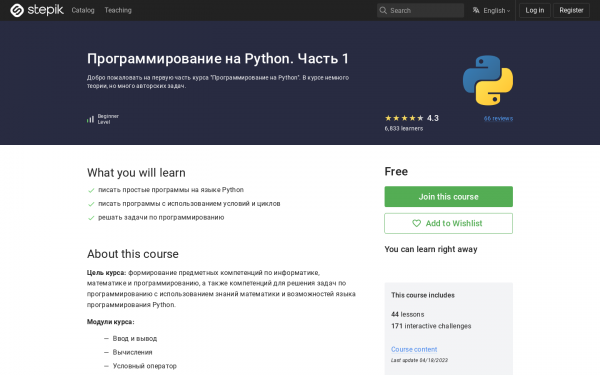Image resolution: width=600 pixels, height=375 pixels.
Task: Click the '6,833 learners' text
Action: (x=404, y=129)
